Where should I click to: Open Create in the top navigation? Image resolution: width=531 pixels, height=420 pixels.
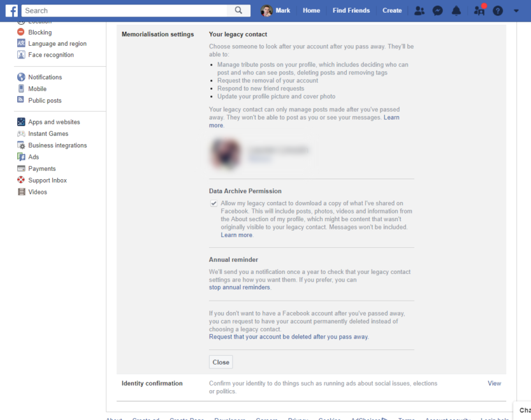click(392, 10)
